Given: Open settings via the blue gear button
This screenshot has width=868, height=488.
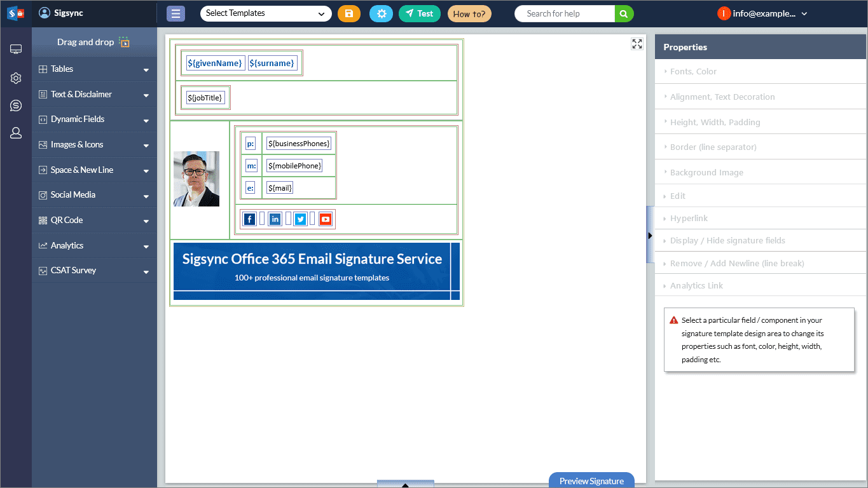Looking at the screenshot, I should pos(381,13).
